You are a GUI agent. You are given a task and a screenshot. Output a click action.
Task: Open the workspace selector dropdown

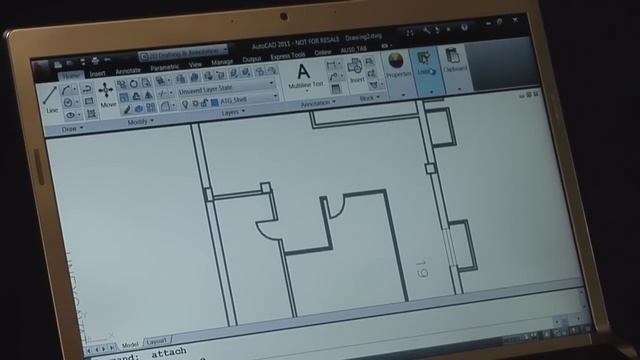(x=183, y=53)
